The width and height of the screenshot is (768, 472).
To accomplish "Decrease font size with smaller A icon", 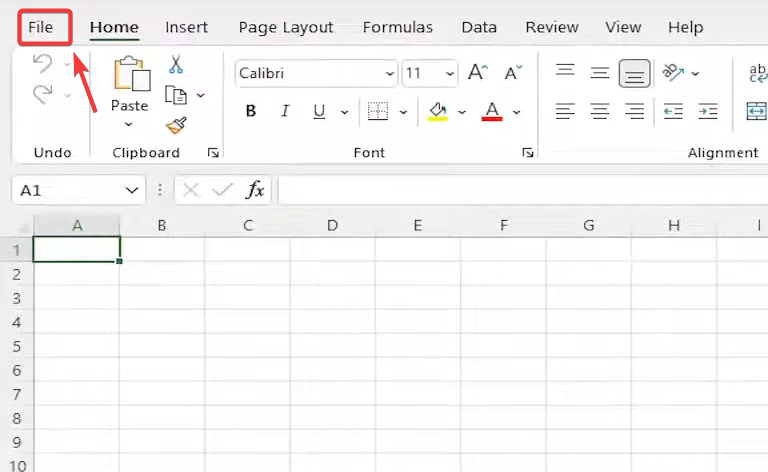I will click(513, 73).
